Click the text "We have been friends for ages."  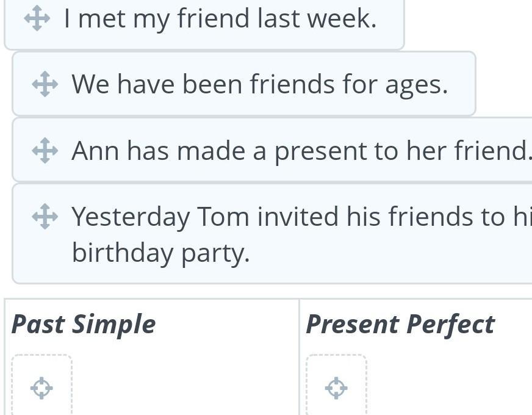click(259, 84)
